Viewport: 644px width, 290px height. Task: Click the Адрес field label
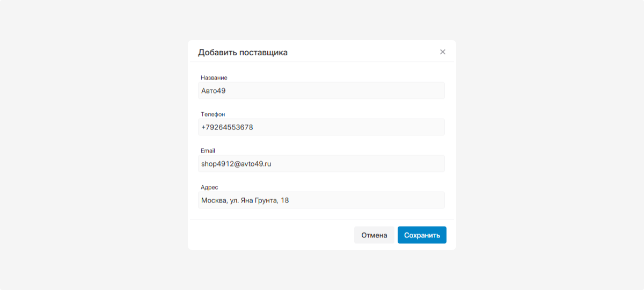click(209, 187)
